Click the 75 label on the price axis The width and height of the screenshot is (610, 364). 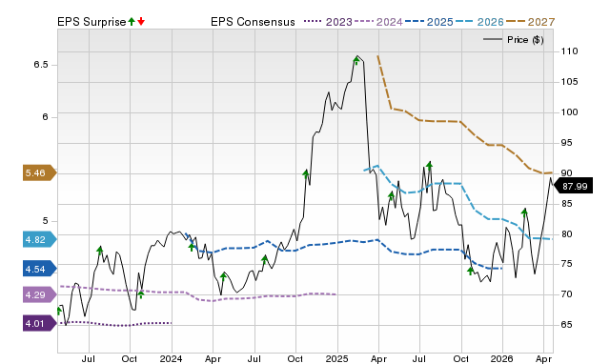[x=566, y=264]
